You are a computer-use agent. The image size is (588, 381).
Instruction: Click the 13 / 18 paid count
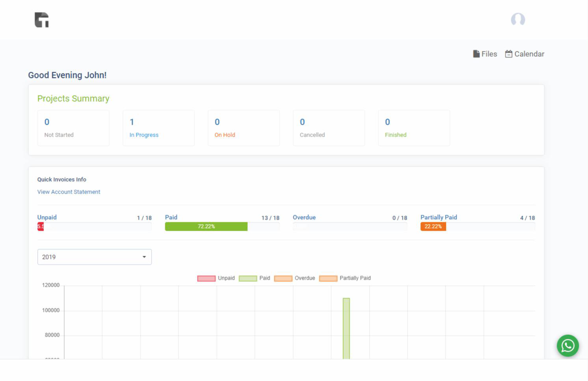click(270, 218)
